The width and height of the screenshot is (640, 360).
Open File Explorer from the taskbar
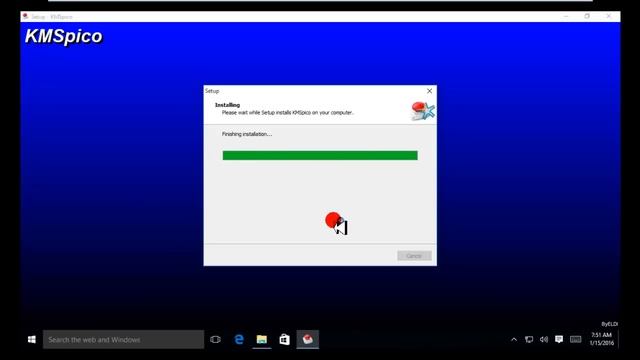coord(262,340)
